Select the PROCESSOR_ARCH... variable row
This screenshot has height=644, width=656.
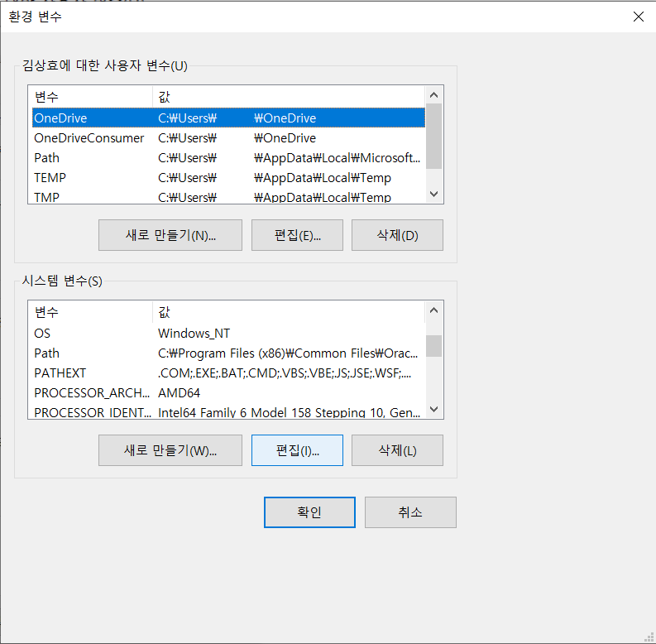[x=228, y=393]
